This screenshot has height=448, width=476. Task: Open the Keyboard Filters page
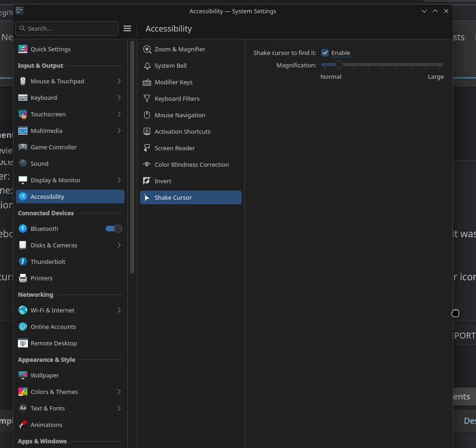(177, 98)
